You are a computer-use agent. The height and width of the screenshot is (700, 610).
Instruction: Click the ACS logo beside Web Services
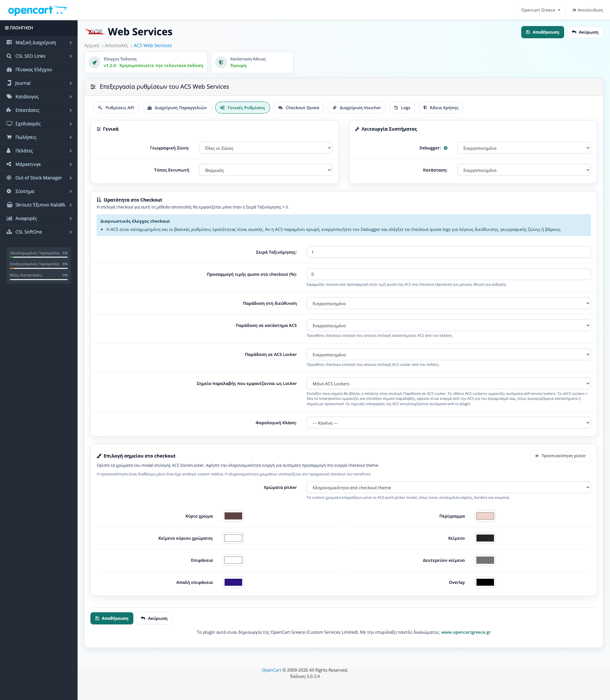(x=95, y=32)
